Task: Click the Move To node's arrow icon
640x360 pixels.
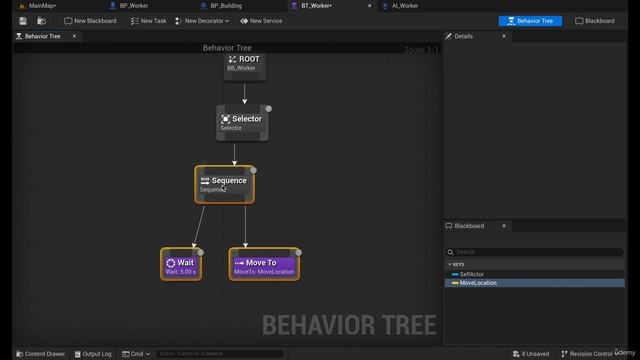Action: pyautogui.click(x=239, y=263)
